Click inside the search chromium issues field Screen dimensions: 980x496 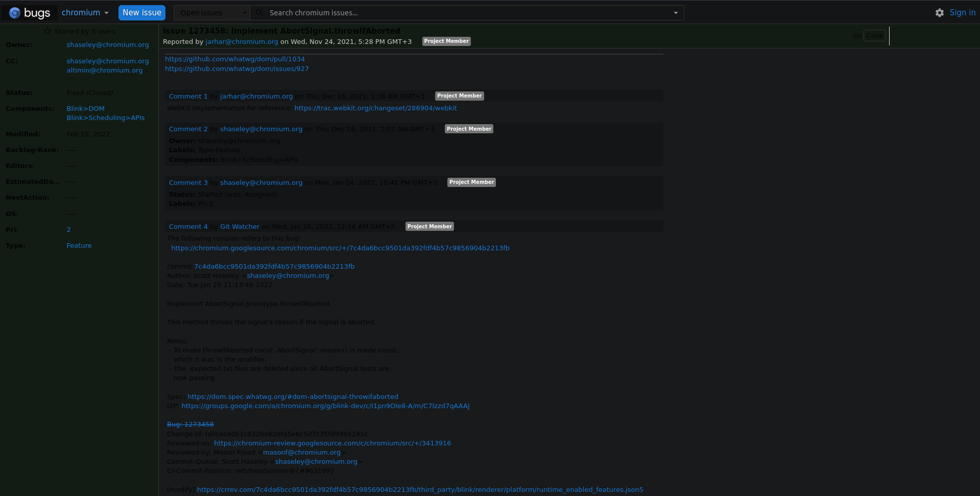click(x=460, y=12)
